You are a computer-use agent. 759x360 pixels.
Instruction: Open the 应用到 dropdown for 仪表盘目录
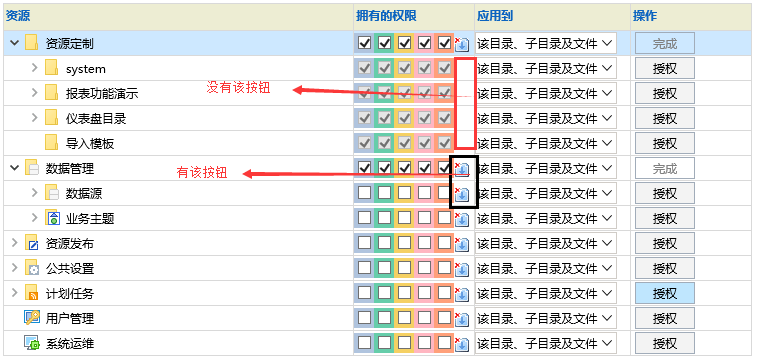tap(546, 118)
